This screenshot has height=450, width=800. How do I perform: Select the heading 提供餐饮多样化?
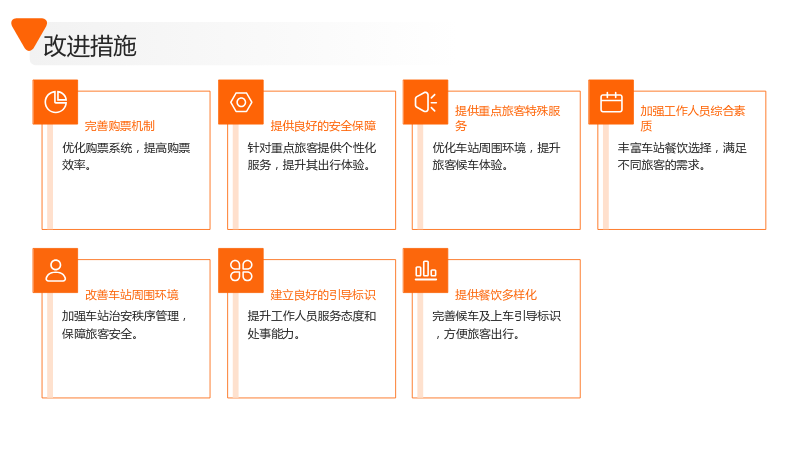coord(496,295)
